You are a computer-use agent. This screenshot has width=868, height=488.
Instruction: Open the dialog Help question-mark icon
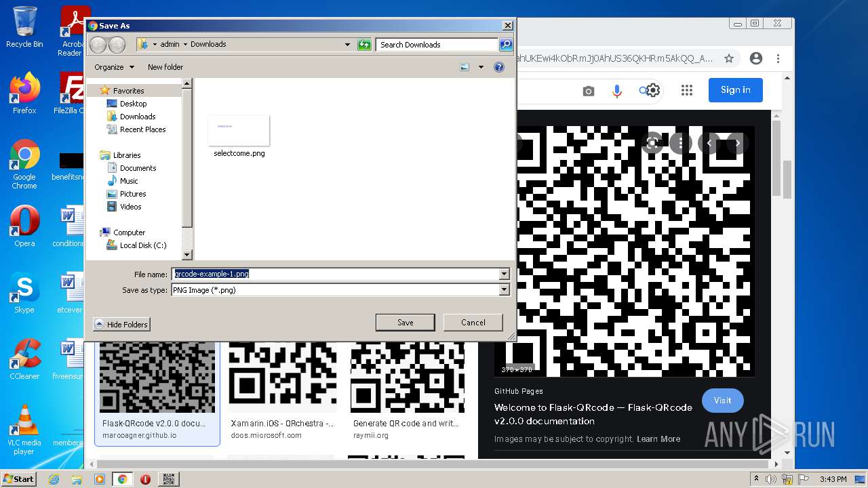coord(499,67)
